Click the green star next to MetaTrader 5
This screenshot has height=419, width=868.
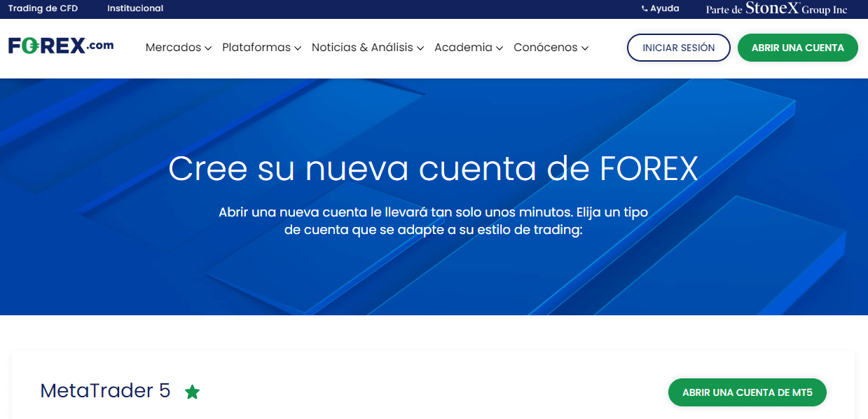click(192, 392)
